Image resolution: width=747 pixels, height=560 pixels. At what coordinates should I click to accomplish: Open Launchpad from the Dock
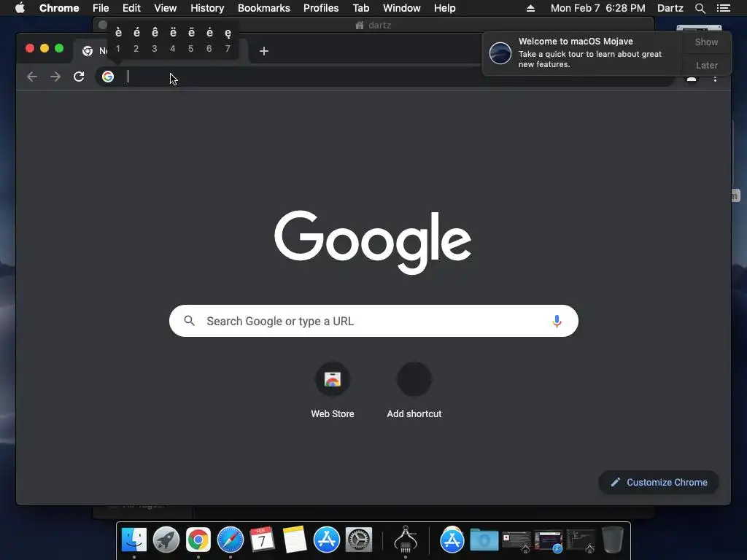166,540
